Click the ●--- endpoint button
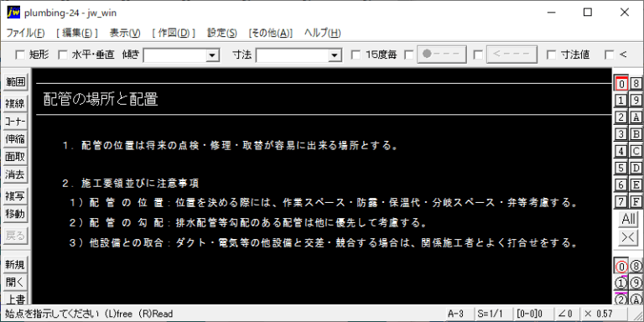Screen dimensions: 644x322 pos(442,55)
